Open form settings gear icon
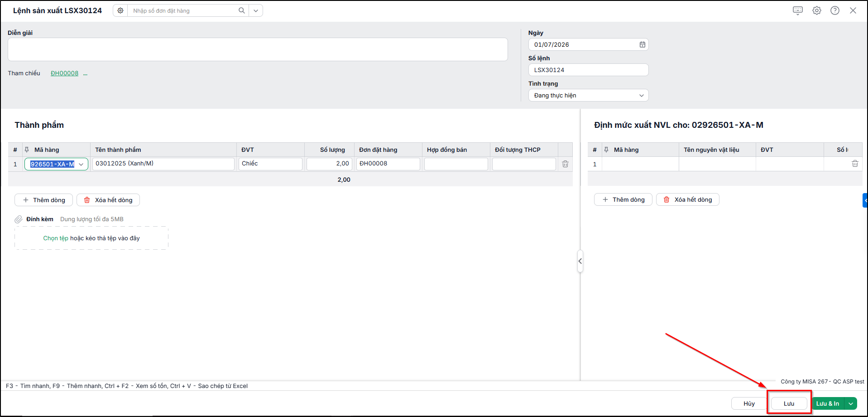868x417 pixels. click(817, 10)
